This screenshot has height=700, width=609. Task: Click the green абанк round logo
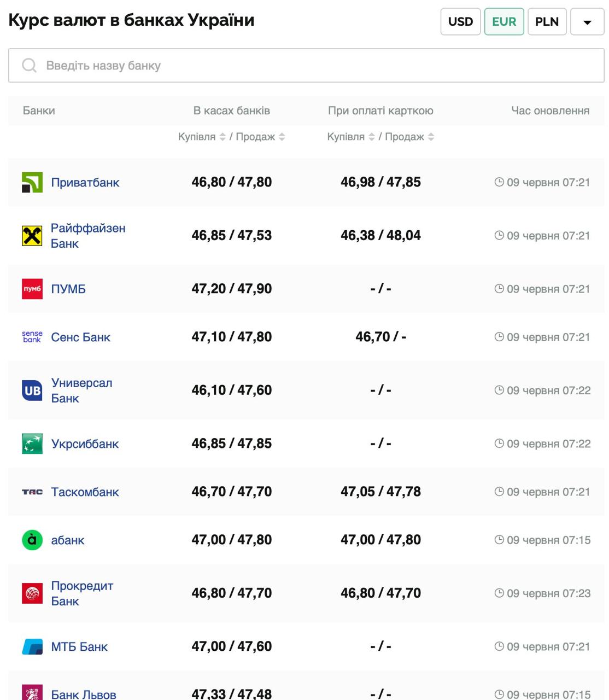click(32, 540)
